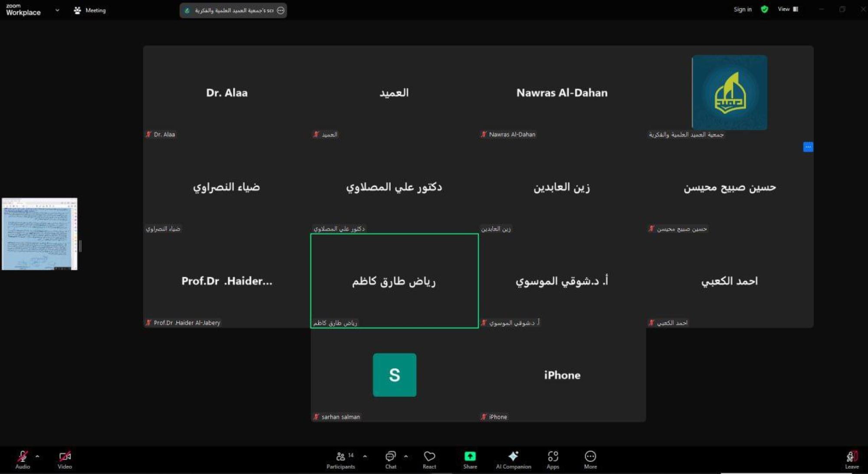
Task: Open React emoji reactions
Action: [x=429, y=460]
